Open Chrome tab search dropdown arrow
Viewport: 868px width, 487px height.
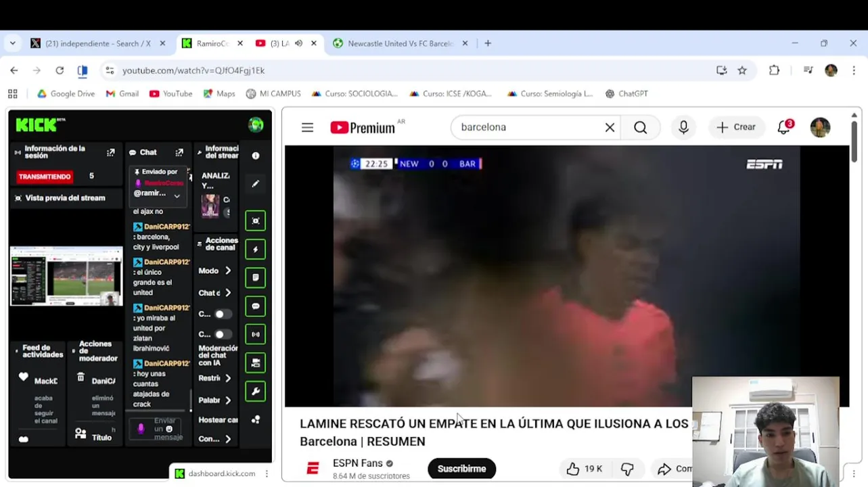(x=12, y=43)
